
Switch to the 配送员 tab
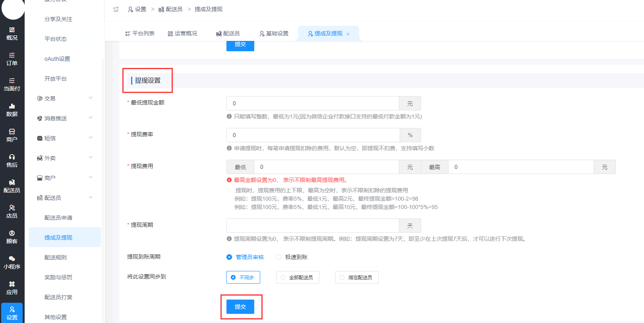pos(228,33)
